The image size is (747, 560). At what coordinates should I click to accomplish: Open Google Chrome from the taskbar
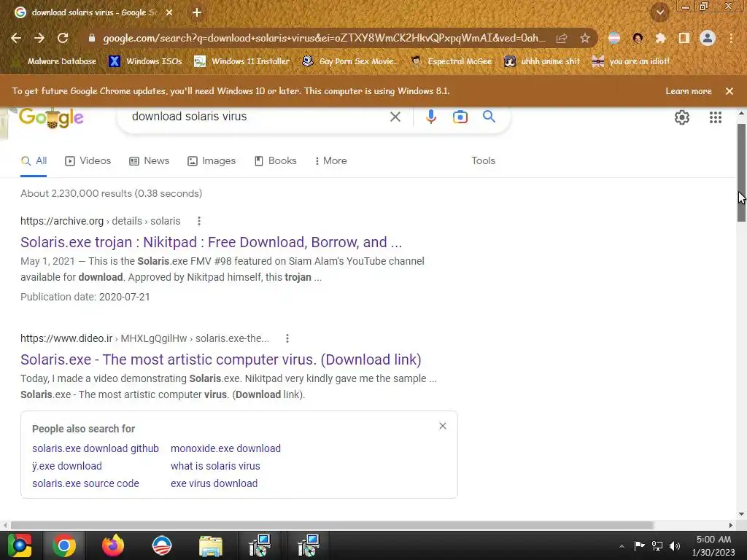[x=64, y=545]
